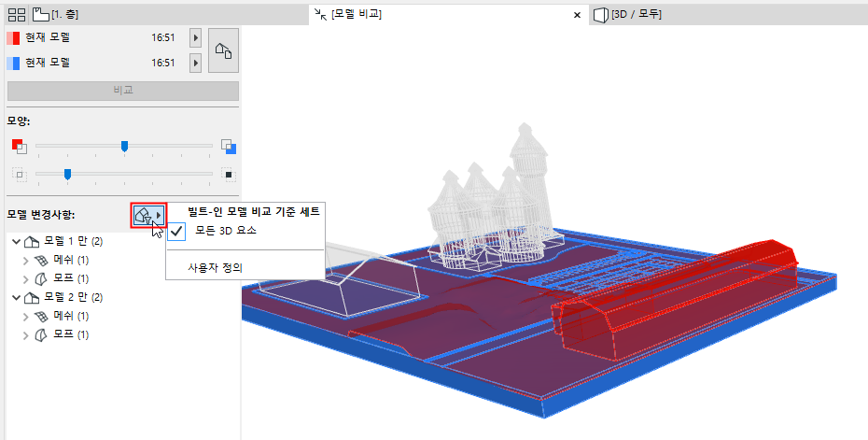Click the 모델 1 만 house icon

pos(32,242)
